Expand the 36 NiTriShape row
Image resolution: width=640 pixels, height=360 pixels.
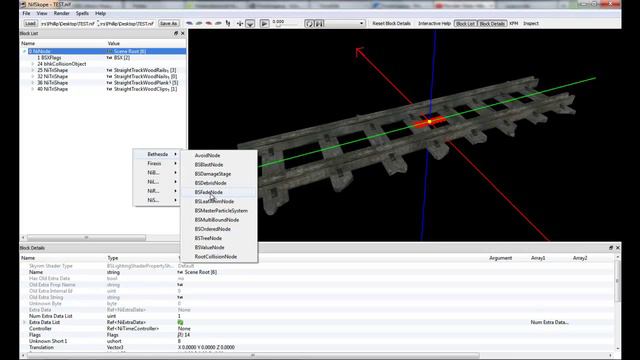pos(33,83)
